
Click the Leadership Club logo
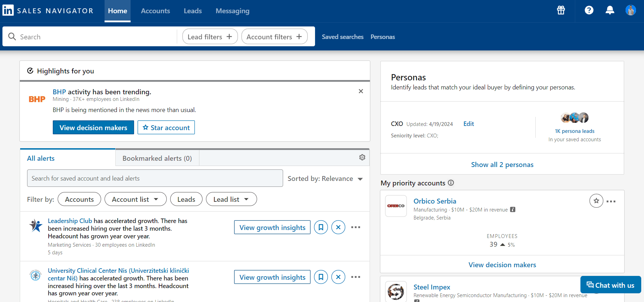click(x=36, y=226)
